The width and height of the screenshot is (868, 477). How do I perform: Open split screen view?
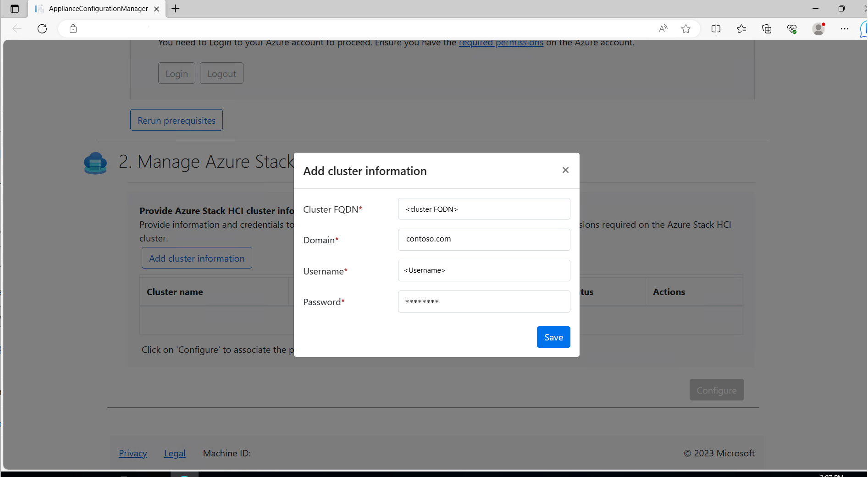click(x=716, y=29)
